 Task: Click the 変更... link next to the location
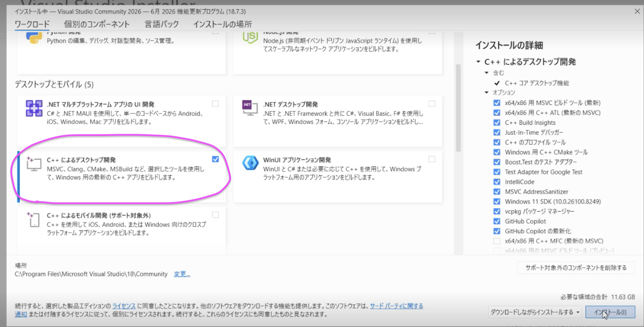click(182, 274)
